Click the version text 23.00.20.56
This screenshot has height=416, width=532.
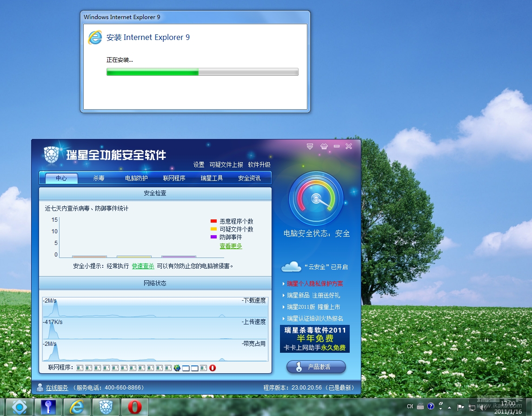pyautogui.click(x=306, y=388)
